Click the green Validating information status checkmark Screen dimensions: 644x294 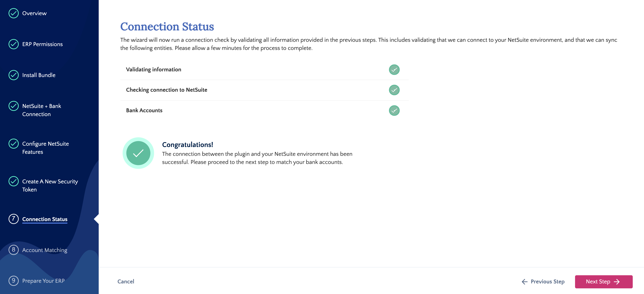click(394, 69)
